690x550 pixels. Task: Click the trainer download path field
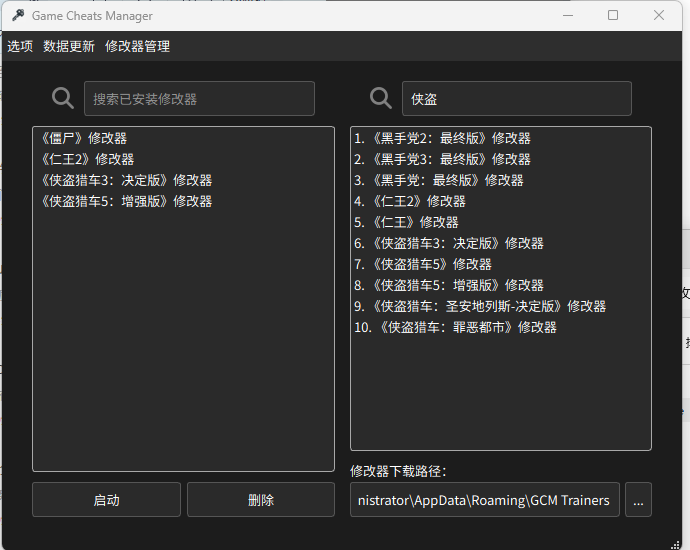pos(484,500)
